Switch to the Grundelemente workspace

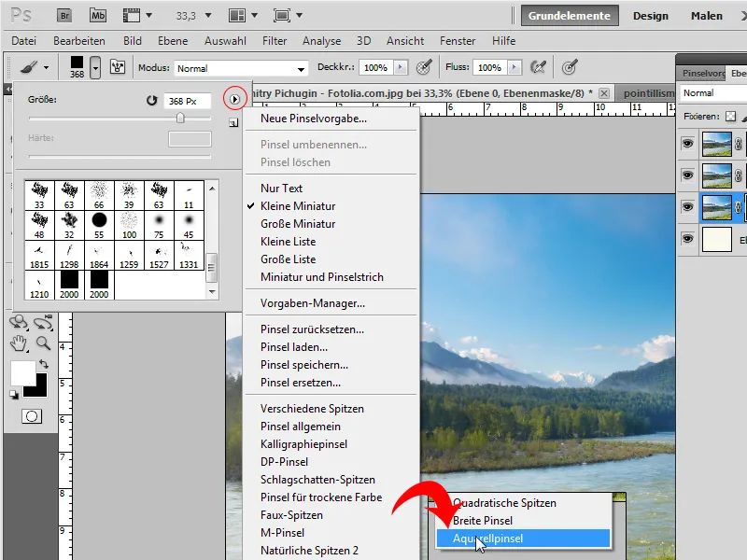tap(570, 16)
